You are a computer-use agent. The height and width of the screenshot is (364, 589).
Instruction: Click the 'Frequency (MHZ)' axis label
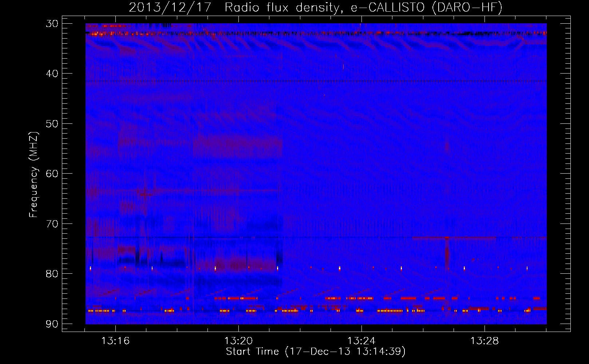pos(33,175)
